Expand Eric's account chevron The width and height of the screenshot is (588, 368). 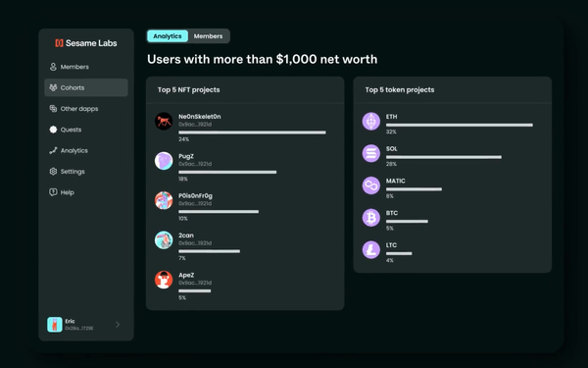[x=118, y=325]
